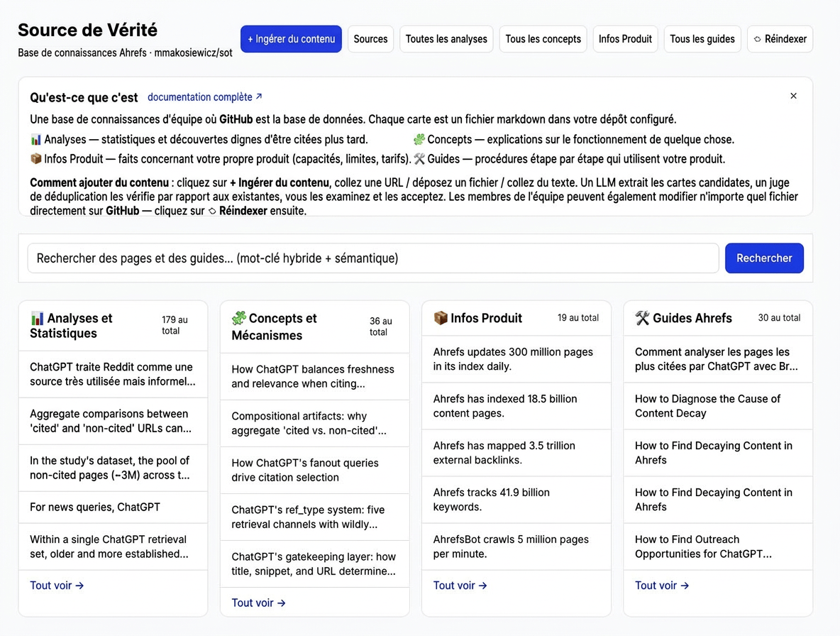Open 'In the study's dataset, the pool' entry
The width and height of the screenshot is (840, 636).
[113, 468]
